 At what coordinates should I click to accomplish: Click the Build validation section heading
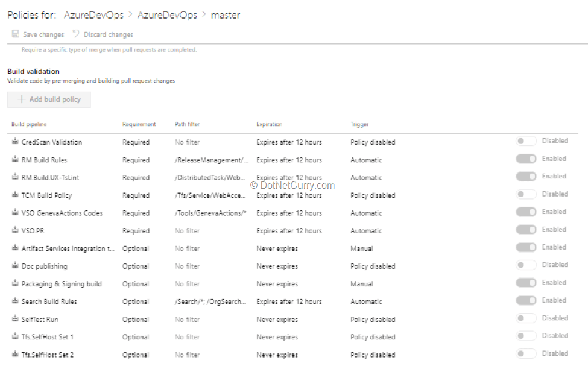coord(33,71)
